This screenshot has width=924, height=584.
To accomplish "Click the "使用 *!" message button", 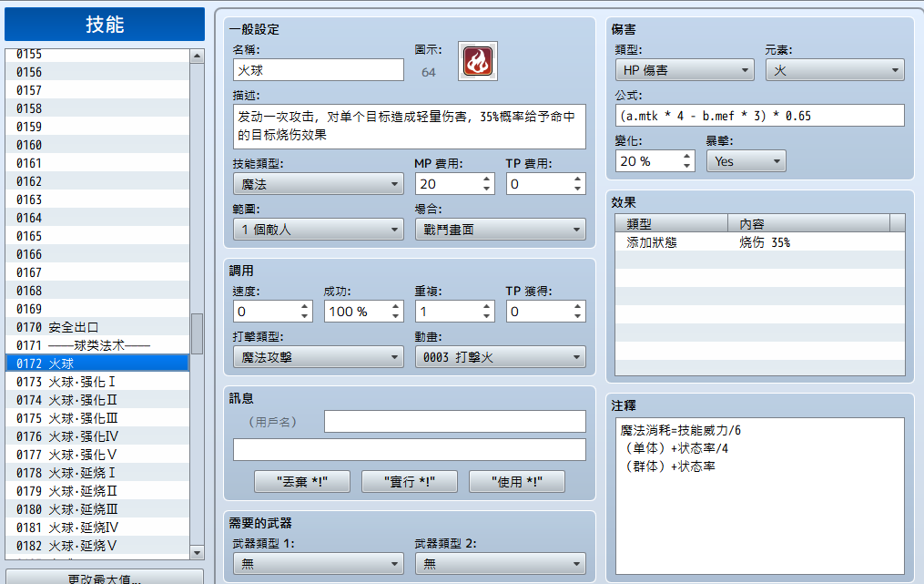I will click(x=517, y=481).
